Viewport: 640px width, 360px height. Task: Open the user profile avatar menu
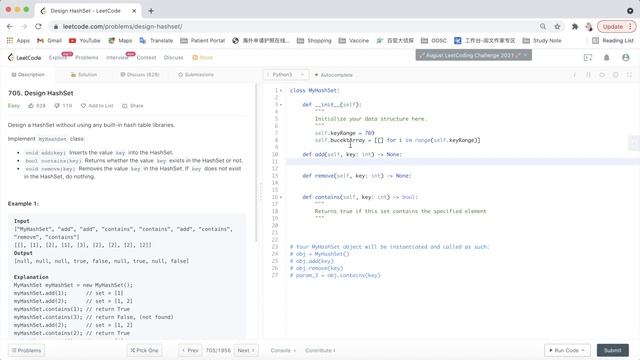point(626,58)
